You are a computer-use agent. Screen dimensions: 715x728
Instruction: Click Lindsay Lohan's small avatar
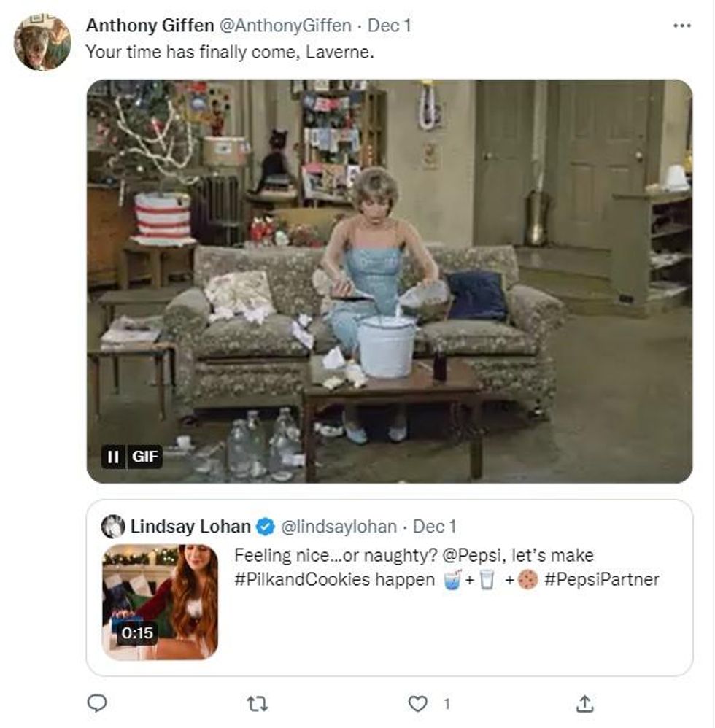point(113,526)
